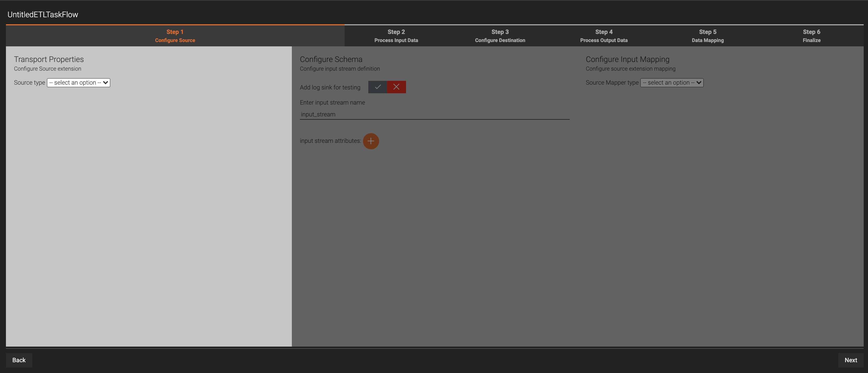Viewport: 868px width, 373px height.
Task: Open Source Mapper type options expander
Action: pyautogui.click(x=671, y=82)
